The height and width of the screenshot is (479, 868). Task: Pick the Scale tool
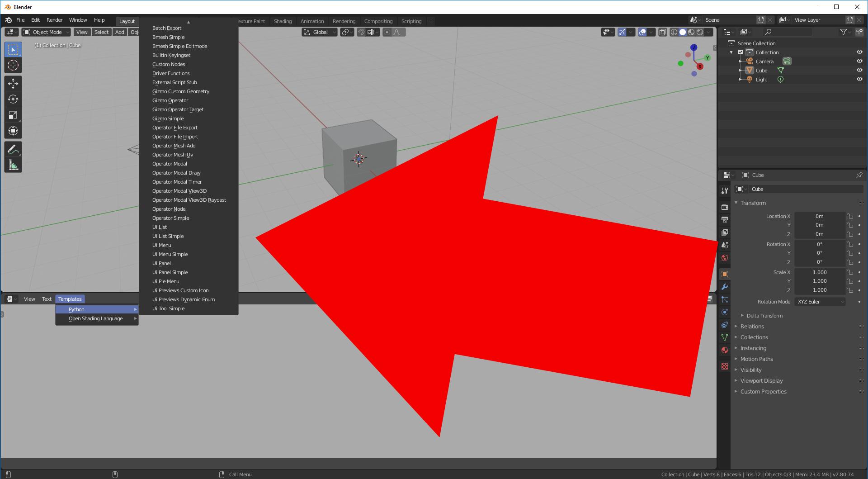point(13,115)
